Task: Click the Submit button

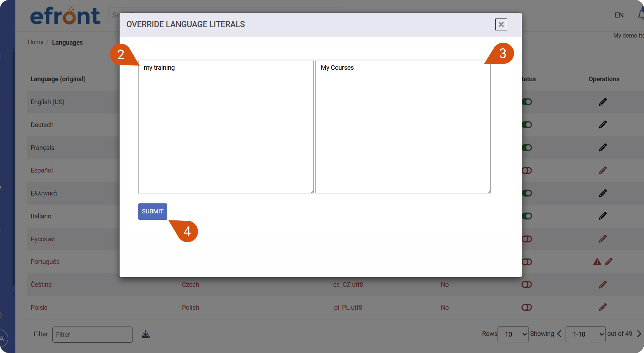Action: (x=152, y=211)
